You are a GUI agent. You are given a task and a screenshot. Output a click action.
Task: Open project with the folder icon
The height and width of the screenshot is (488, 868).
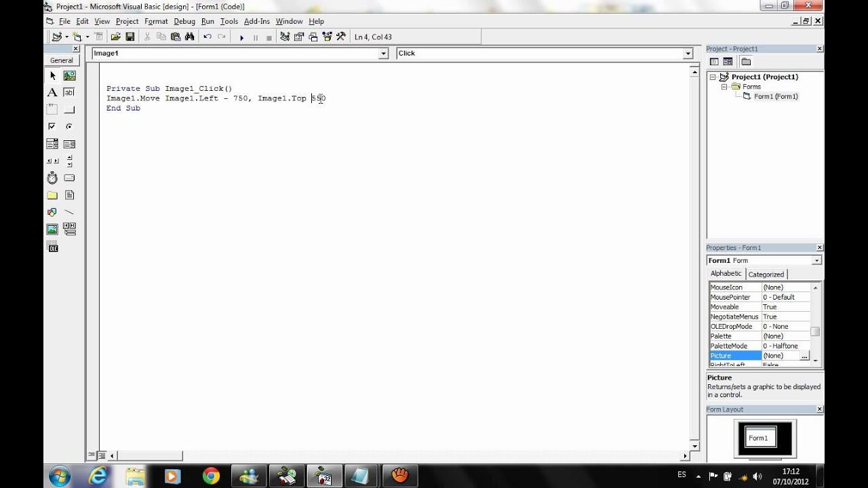click(x=115, y=37)
